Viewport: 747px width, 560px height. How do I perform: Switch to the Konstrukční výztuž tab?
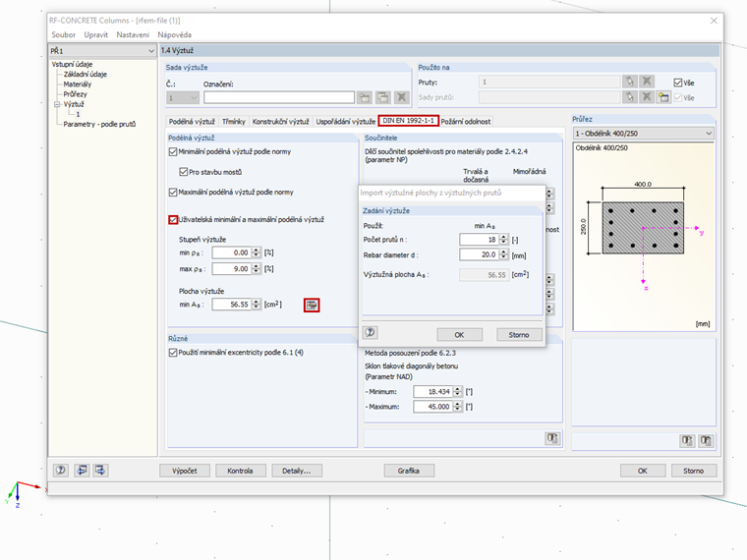click(x=280, y=122)
